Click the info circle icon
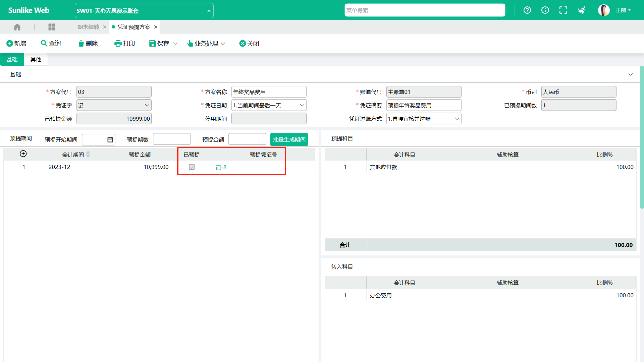Viewport: 644px width, 362px height. (545, 10)
